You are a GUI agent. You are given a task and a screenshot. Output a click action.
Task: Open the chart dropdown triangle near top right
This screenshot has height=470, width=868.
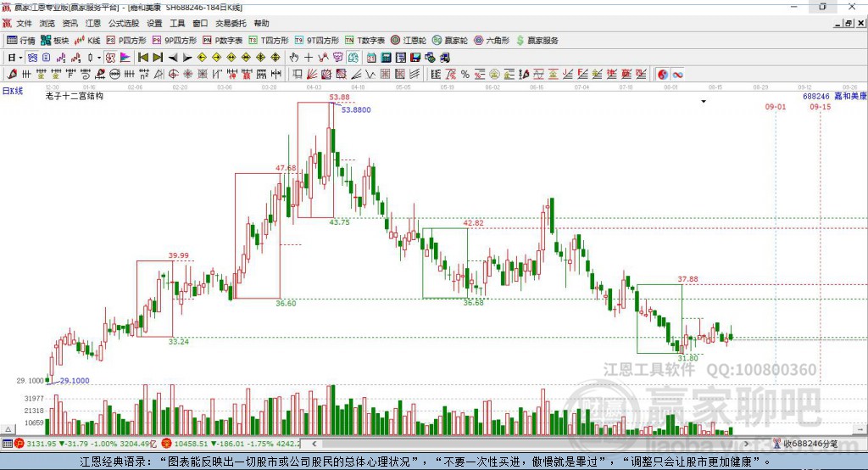coord(704,102)
